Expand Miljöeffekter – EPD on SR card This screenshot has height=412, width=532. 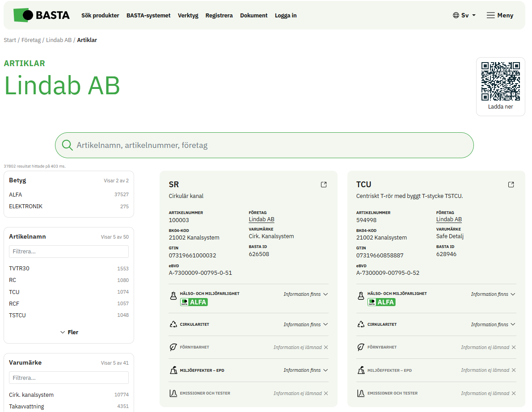[306, 370]
